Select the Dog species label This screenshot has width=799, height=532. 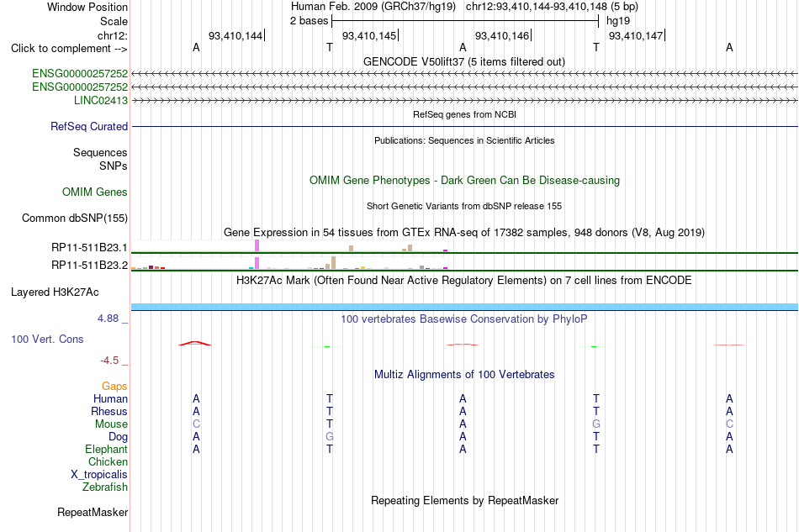pos(118,437)
